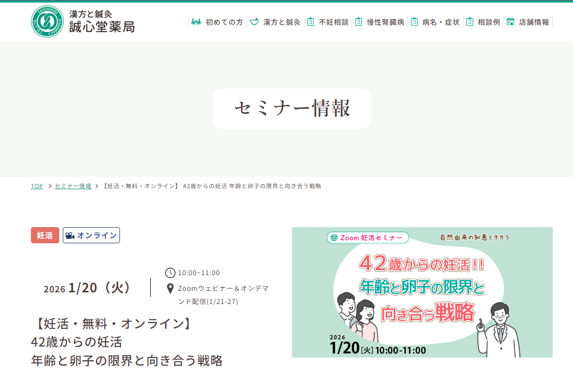Click the clock icon next to 10:00~11:00

tap(169, 273)
